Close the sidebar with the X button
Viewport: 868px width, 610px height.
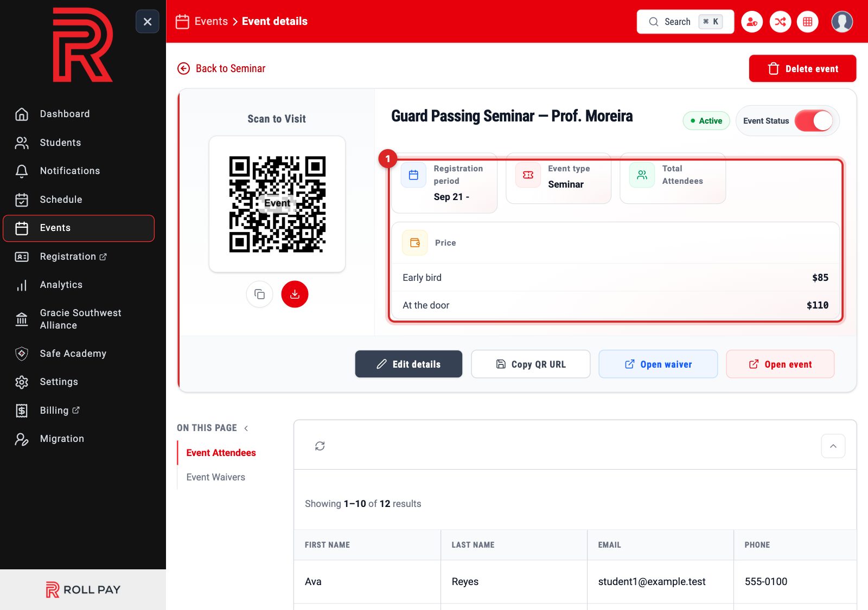pyautogui.click(x=147, y=22)
